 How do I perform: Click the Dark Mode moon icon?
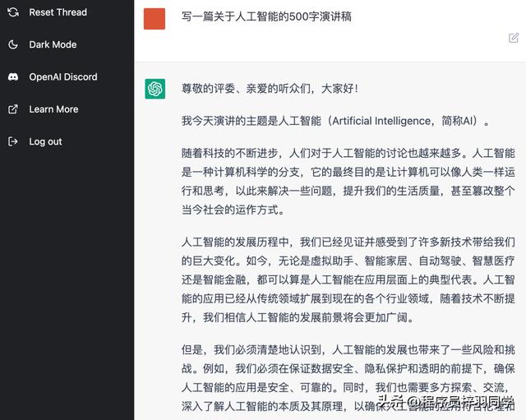point(13,44)
